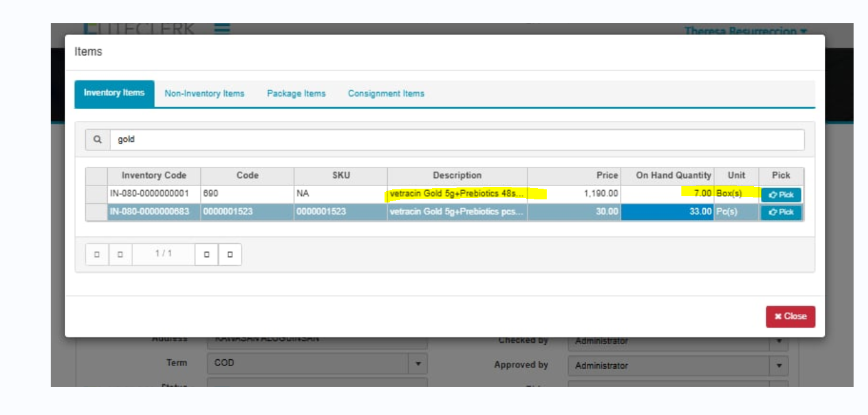Select the Consignment Items tab
The image size is (868, 415).
(386, 93)
